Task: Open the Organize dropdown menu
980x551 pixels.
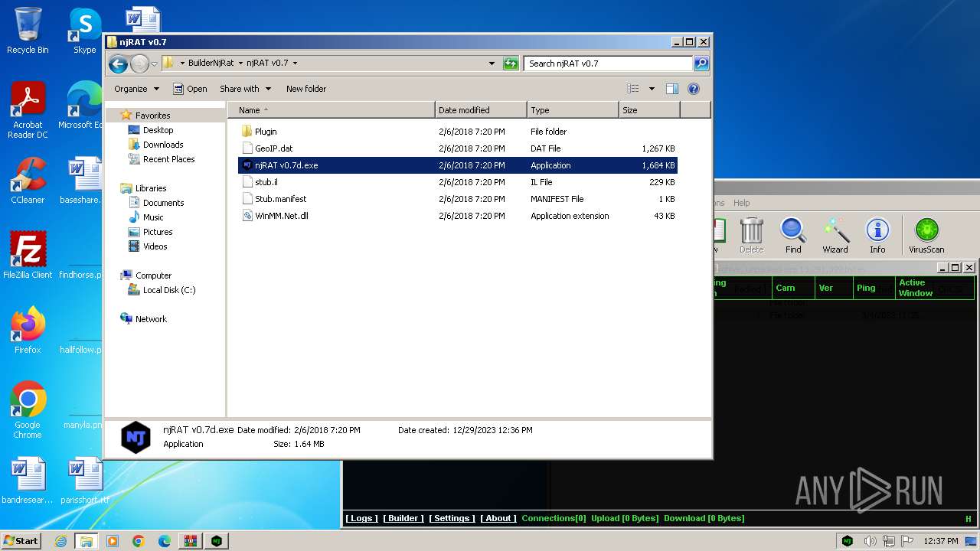Action: 136,89
